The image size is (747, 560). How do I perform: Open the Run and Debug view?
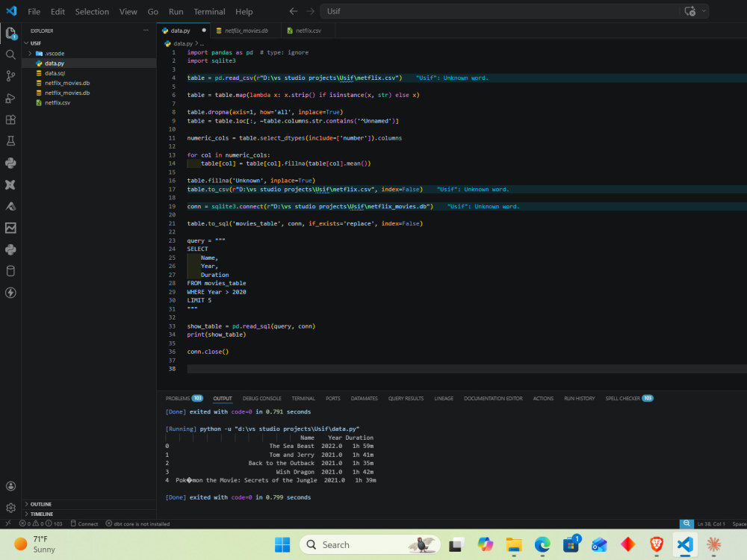click(10, 98)
